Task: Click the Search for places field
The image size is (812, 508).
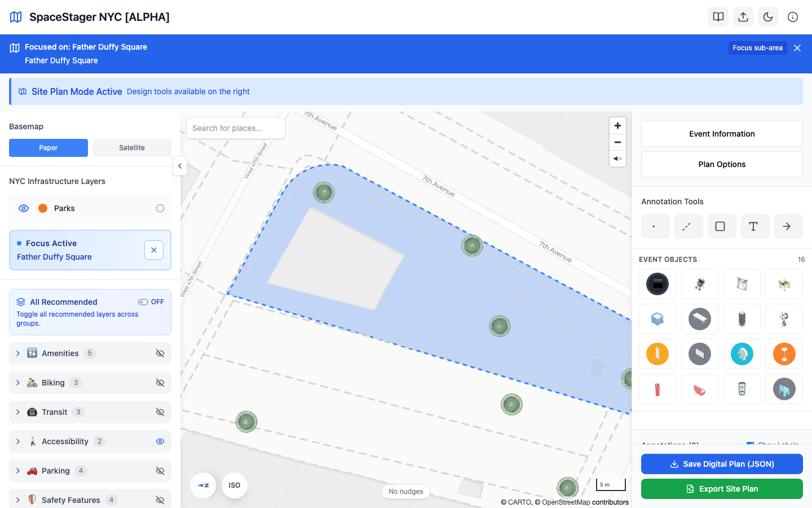Action: (235, 128)
